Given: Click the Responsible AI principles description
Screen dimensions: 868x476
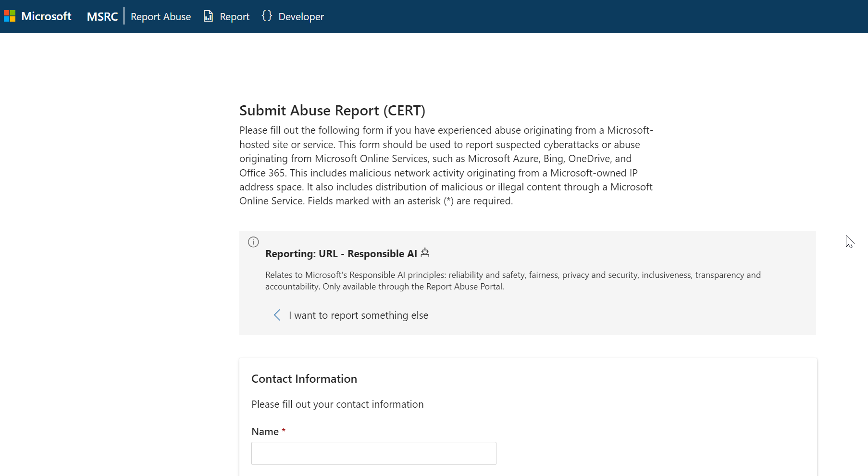Looking at the screenshot, I should pos(513,281).
